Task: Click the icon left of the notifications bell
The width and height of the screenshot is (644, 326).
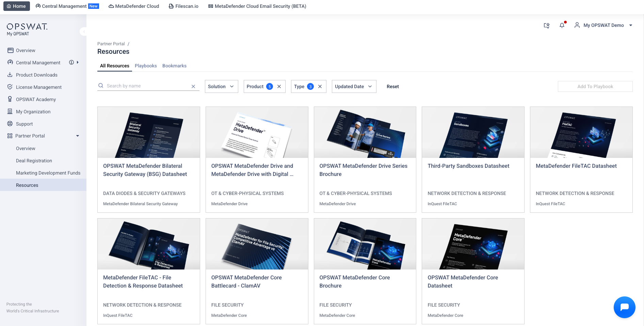Action: click(x=547, y=26)
